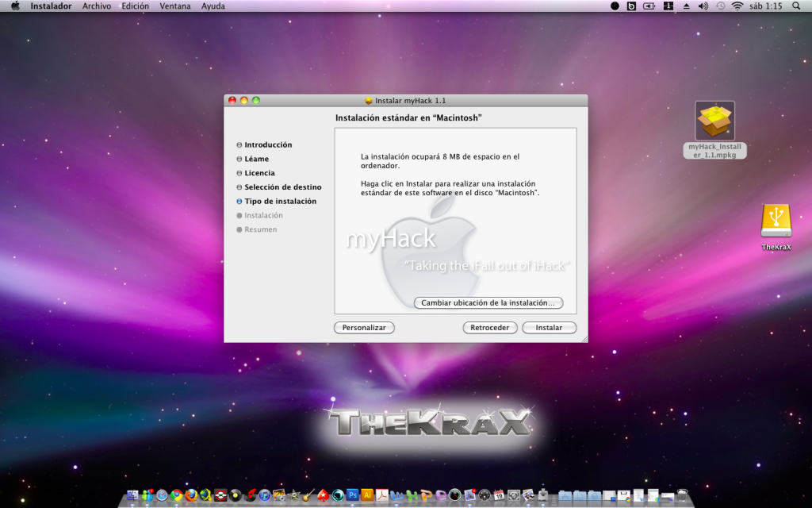The image size is (812, 508).
Task: Open the Apple menu
Action: pyautogui.click(x=16, y=6)
